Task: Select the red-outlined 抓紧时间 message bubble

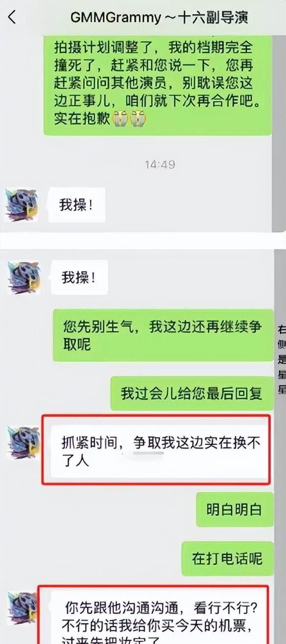Action: point(156,450)
